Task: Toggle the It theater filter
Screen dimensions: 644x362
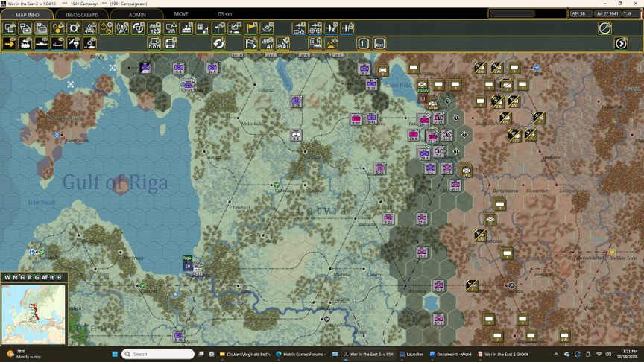Action: (x=51, y=277)
